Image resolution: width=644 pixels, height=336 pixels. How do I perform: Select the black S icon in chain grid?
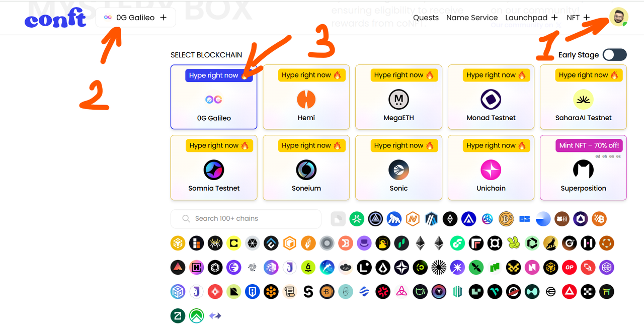coord(308,292)
